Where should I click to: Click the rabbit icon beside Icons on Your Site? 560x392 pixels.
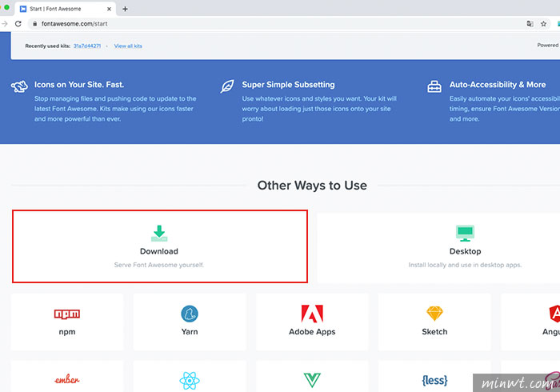pos(19,86)
